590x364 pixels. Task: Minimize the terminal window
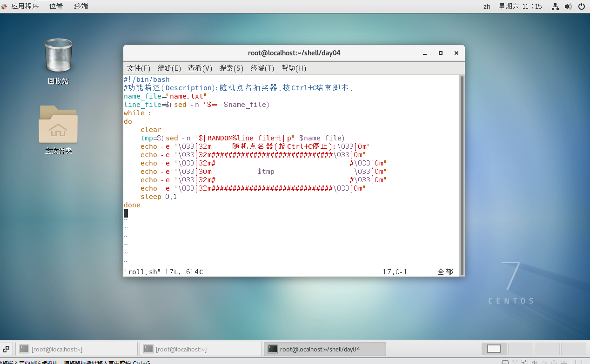(x=425, y=53)
